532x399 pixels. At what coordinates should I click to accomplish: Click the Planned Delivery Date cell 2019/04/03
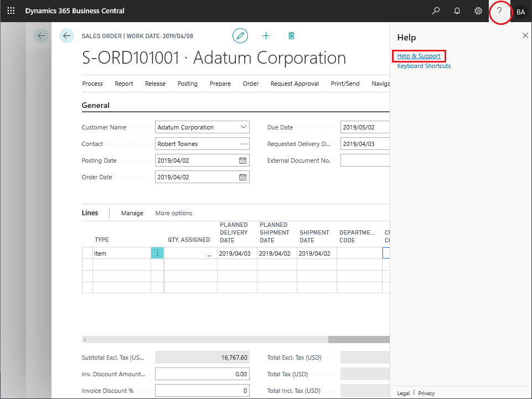[237, 253]
